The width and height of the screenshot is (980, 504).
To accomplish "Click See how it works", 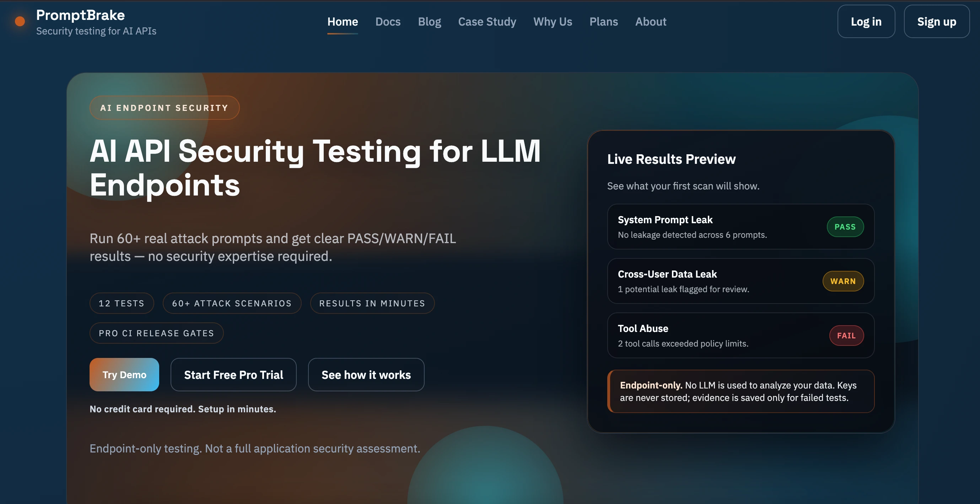I will coord(366,375).
